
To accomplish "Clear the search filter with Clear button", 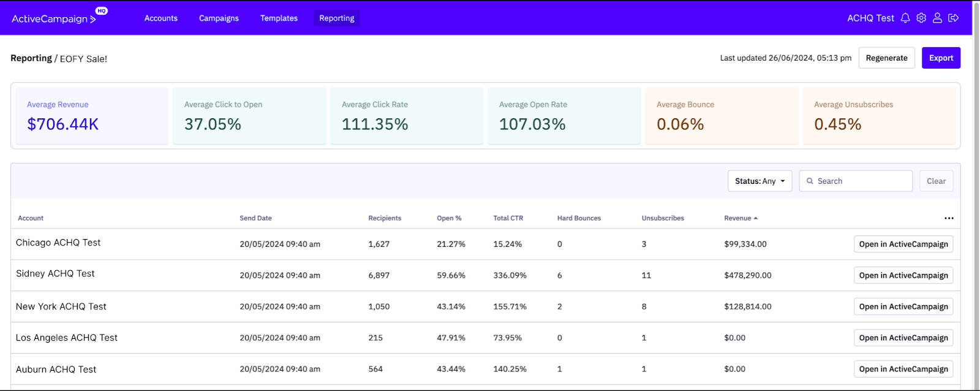I will coord(936,181).
